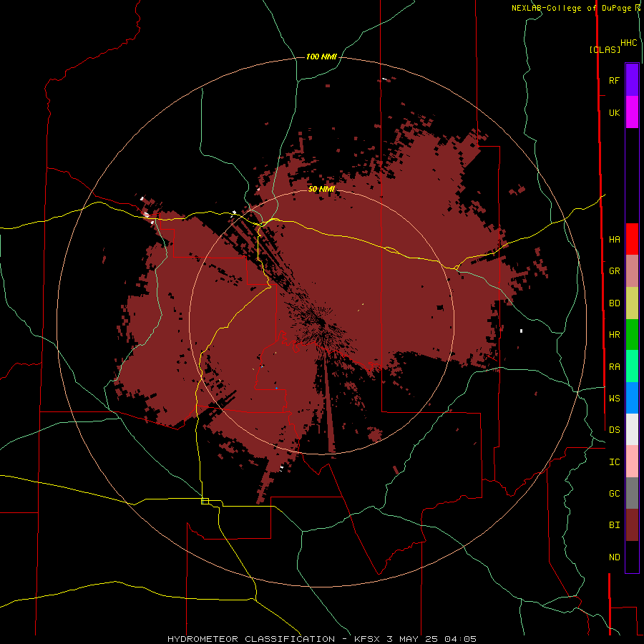
Task: Select the gray GC legend swatch
Action: click(x=632, y=493)
